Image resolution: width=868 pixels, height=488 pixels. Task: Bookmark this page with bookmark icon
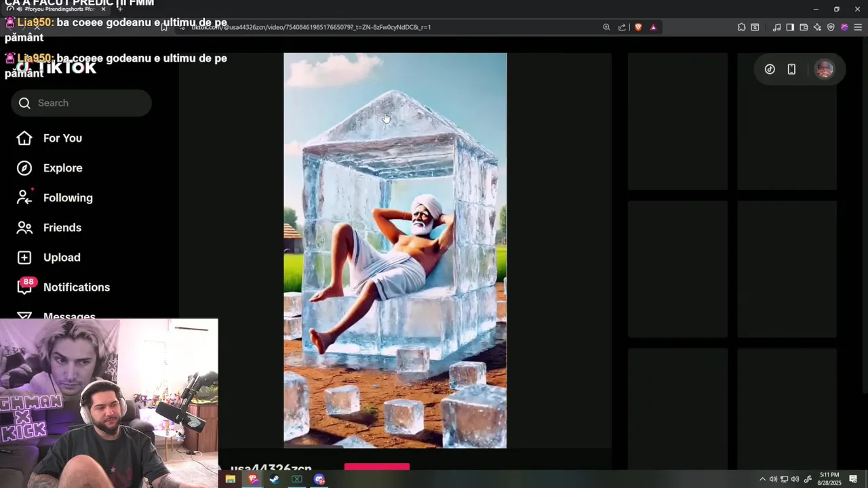(164, 27)
